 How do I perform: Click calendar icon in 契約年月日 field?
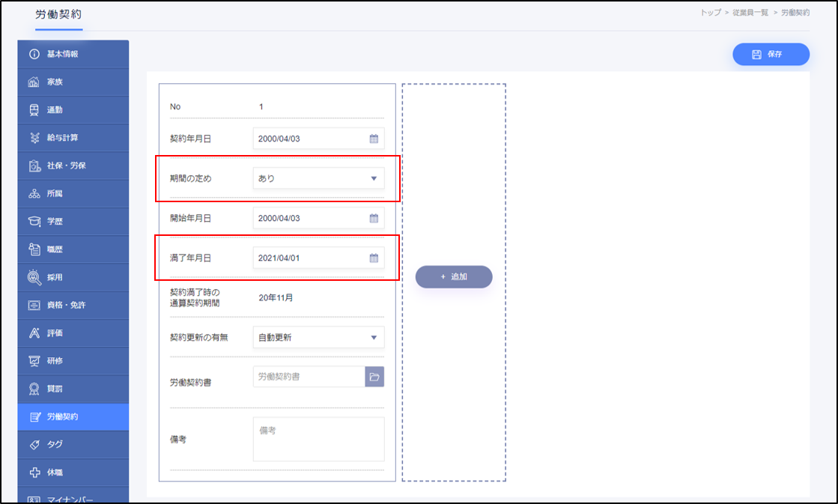click(374, 139)
